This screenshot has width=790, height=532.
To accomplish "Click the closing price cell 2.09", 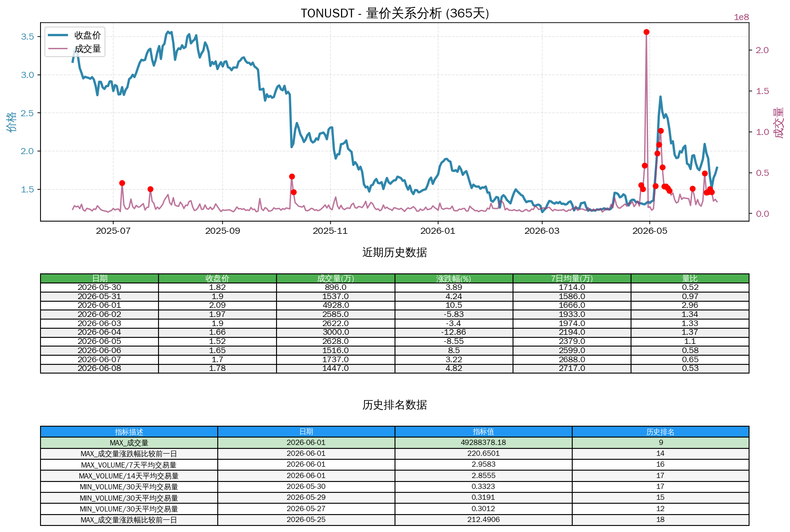I will (x=217, y=305).
